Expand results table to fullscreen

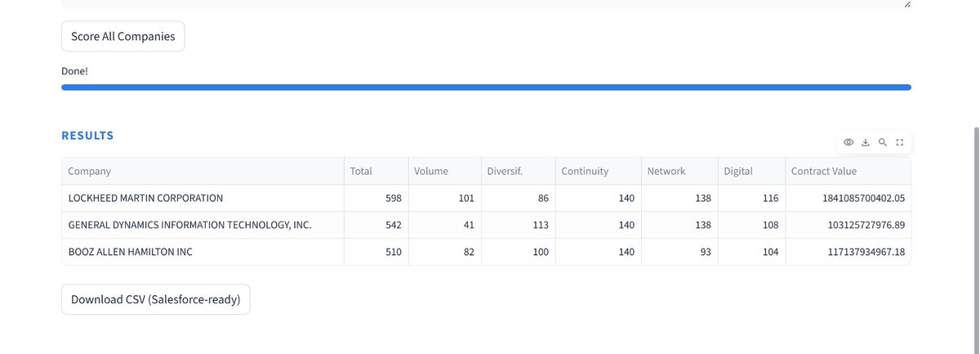click(899, 142)
